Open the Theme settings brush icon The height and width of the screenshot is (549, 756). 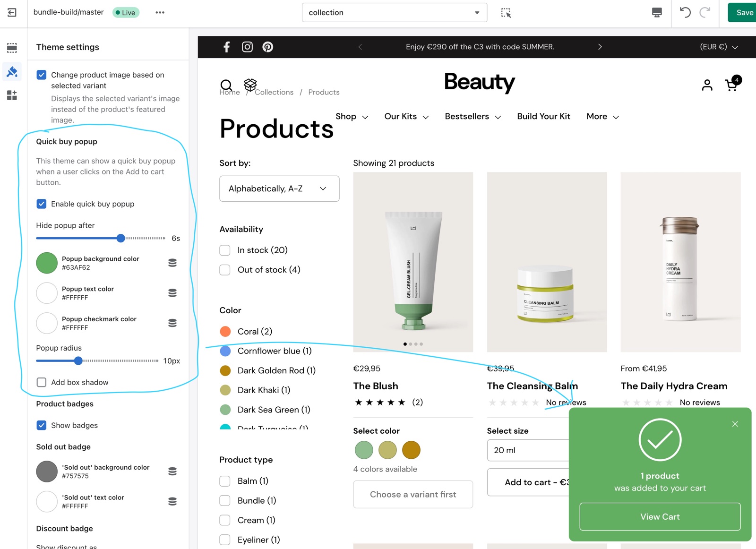(12, 71)
